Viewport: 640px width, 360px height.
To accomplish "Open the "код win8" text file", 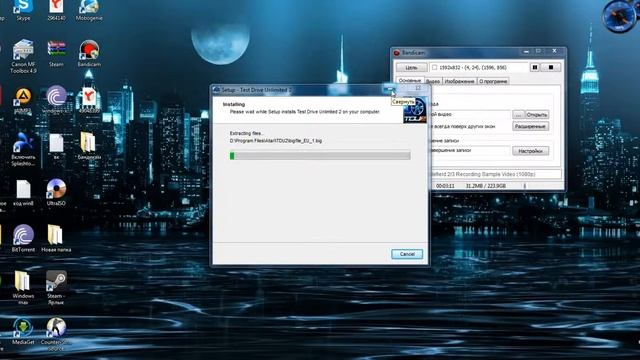I will pyautogui.click(x=23, y=193).
